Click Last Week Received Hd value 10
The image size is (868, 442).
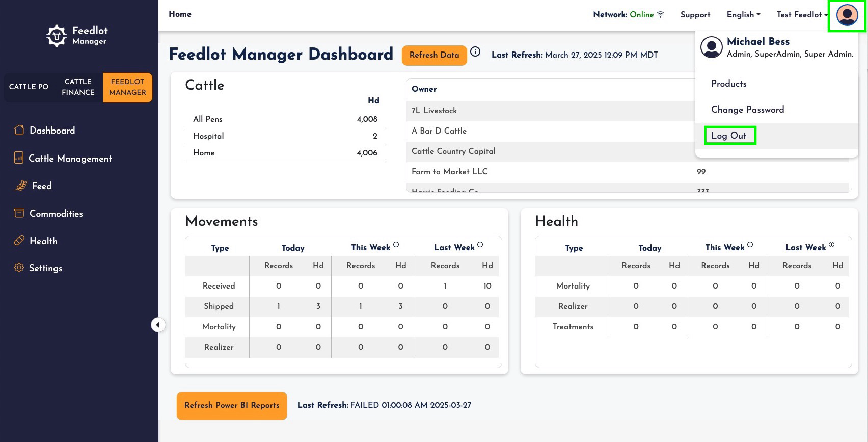(487, 286)
